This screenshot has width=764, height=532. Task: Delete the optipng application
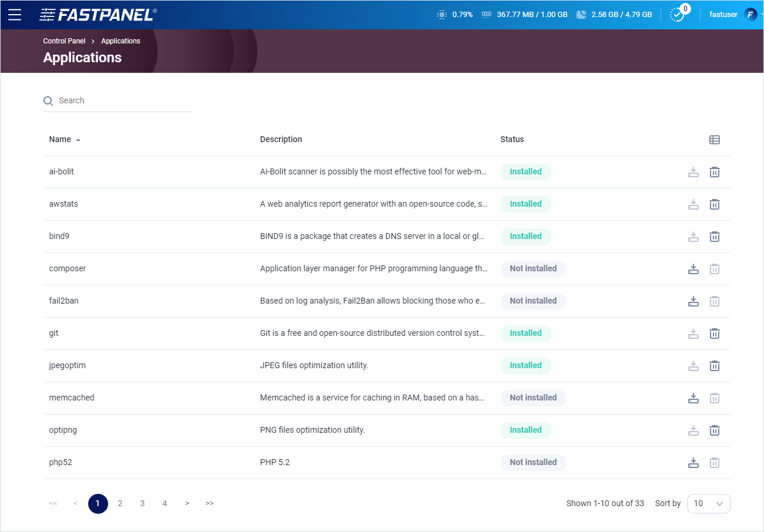coord(715,430)
